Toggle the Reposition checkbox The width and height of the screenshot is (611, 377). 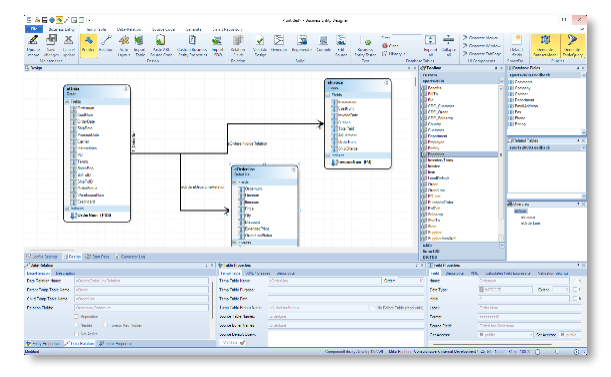pyautogui.click(x=76, y=317)
